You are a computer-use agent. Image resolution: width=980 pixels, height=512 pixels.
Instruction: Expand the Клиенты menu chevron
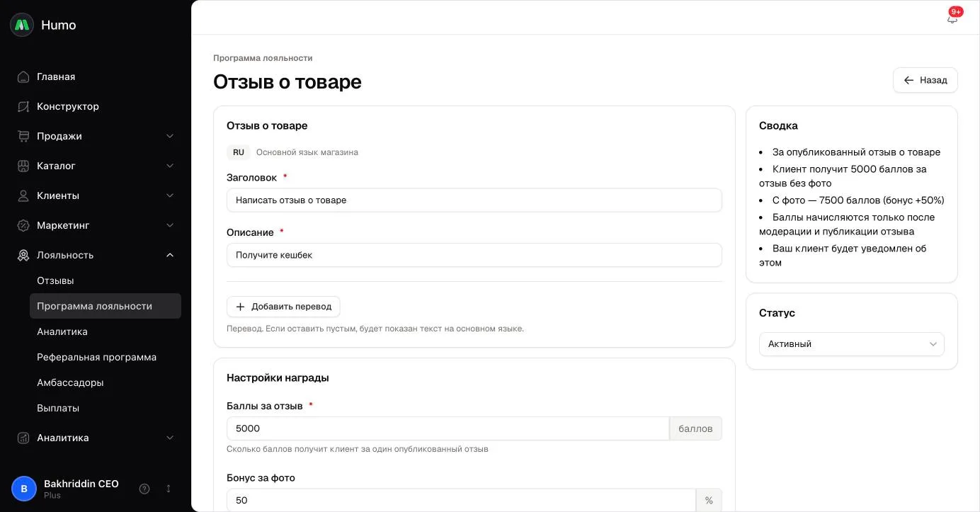tap(170, 195)
